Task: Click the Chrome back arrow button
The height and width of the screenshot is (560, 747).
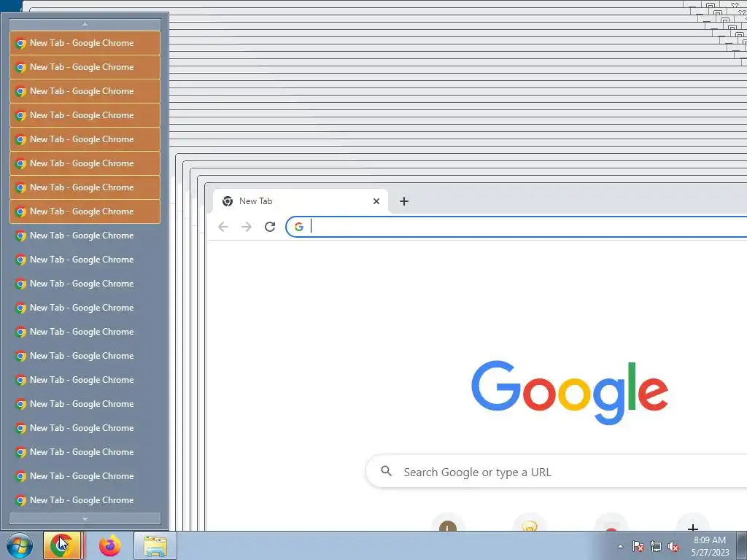Action: point(223,227)
